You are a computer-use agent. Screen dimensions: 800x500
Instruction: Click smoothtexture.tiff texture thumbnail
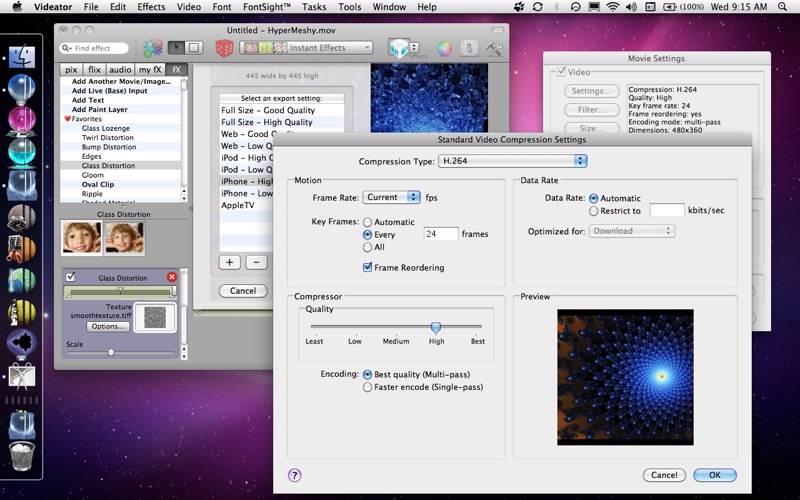tap(155, 317)
